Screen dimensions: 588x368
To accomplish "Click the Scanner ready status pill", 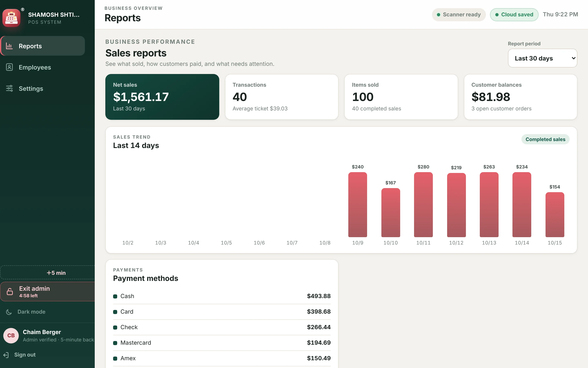I will [x=459, y=15].
